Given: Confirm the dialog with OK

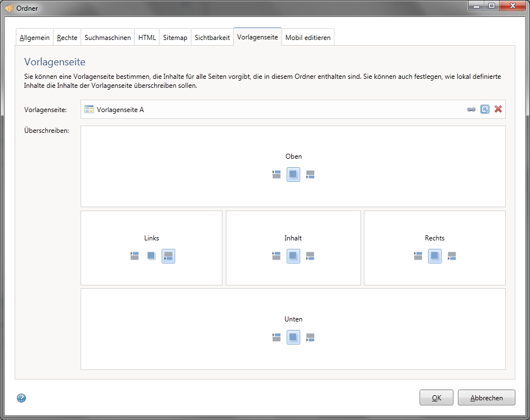Looking at the screenshot, I should [x=436, y=397].
